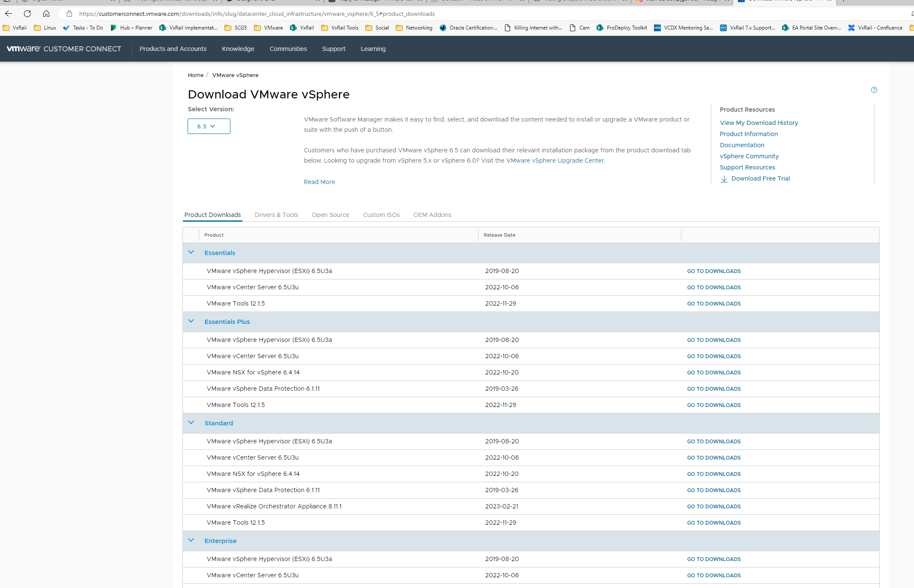This screenshot has height=588, width=914.
Task: Open VCDX Mentoring Se... bookmark
Action: coord(684,28)
